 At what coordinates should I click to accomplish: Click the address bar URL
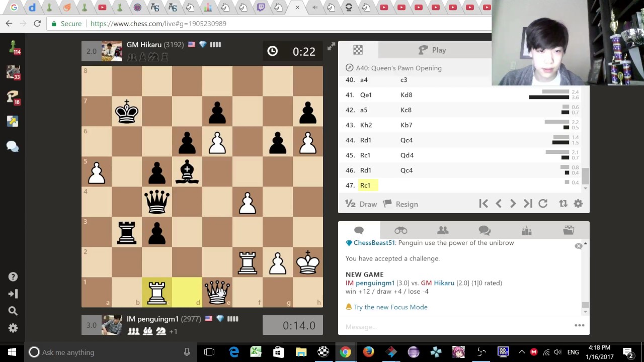pos(158,24)
